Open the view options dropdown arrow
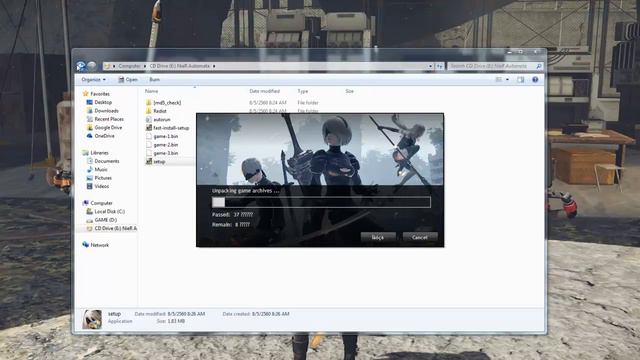Screen dimensions: 640x360 (507, 80)
